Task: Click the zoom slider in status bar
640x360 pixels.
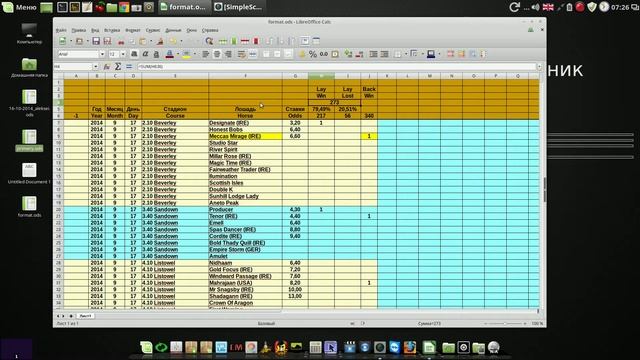Action: 505,323
